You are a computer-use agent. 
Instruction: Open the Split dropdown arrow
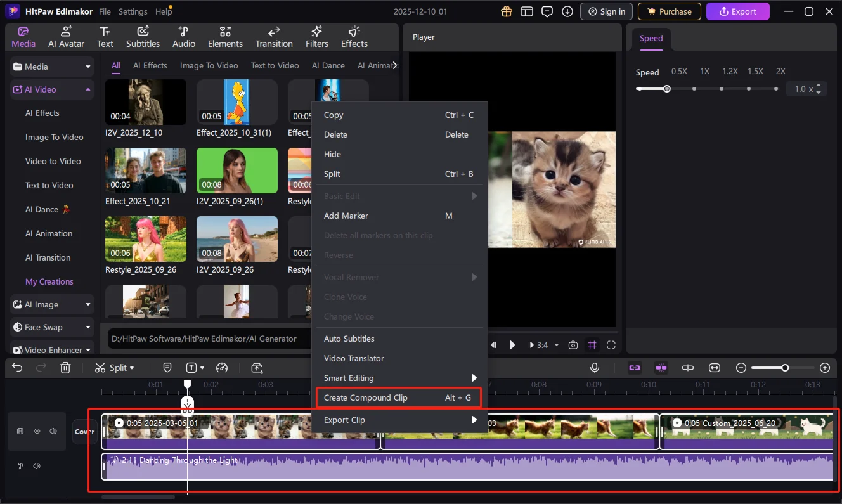(x=131, y=368)
